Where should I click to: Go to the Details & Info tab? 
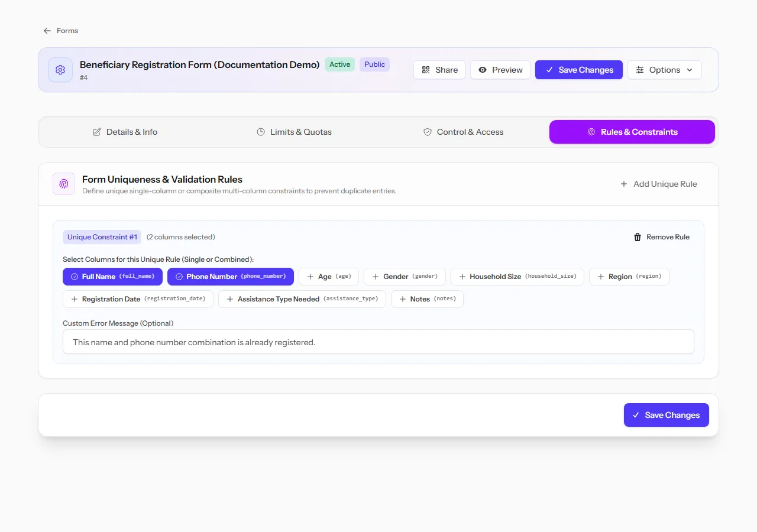tap(125, 132)
